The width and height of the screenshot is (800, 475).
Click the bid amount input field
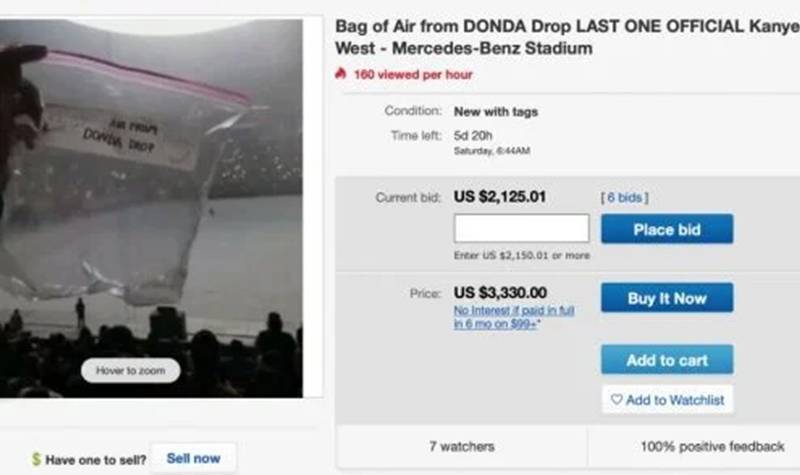(x=520, y=229)
